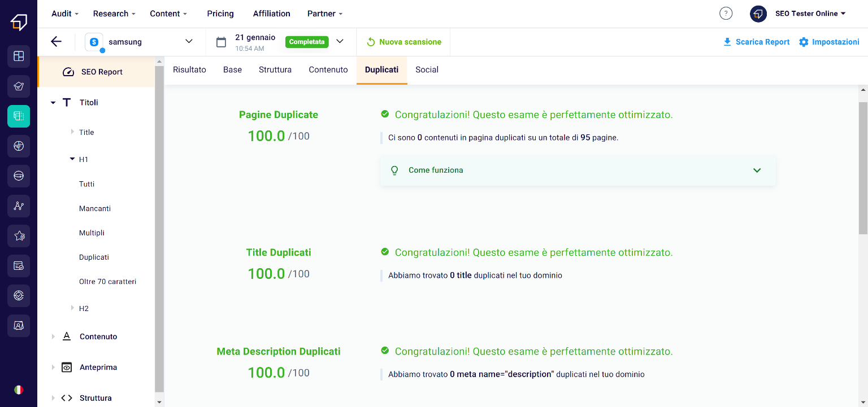Expand the H2 tree item
Viewport: 868px width, 407px height.
[72, 308]
